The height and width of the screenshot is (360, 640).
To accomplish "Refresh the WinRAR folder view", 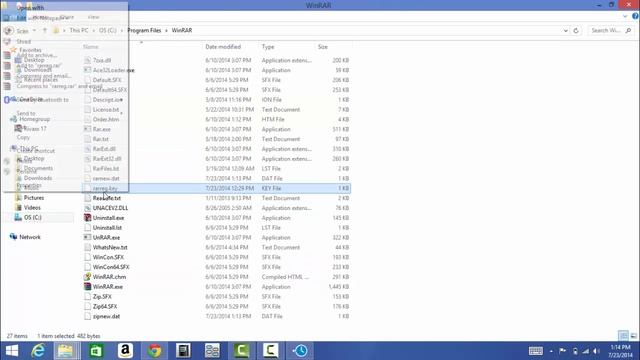I will pos(576,31).
